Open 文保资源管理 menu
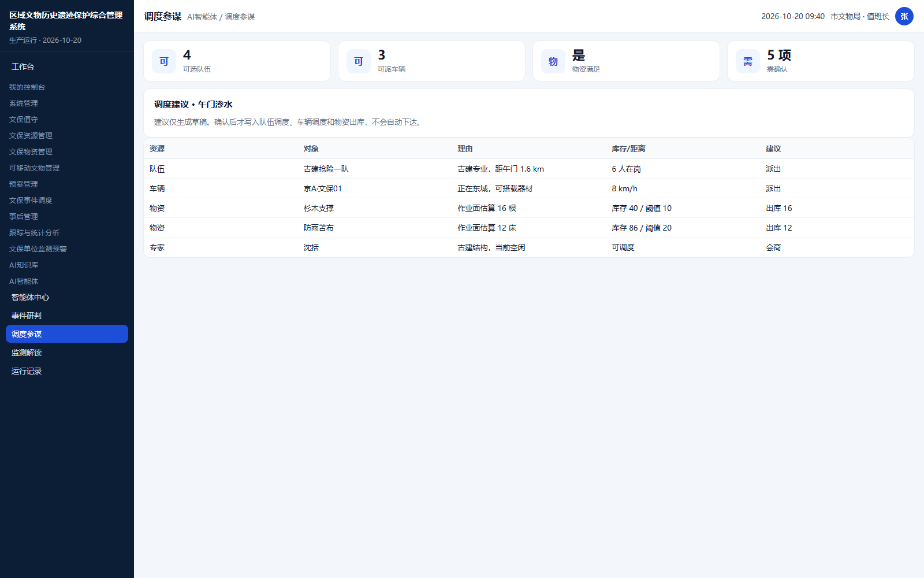 (x=31, y=136)
